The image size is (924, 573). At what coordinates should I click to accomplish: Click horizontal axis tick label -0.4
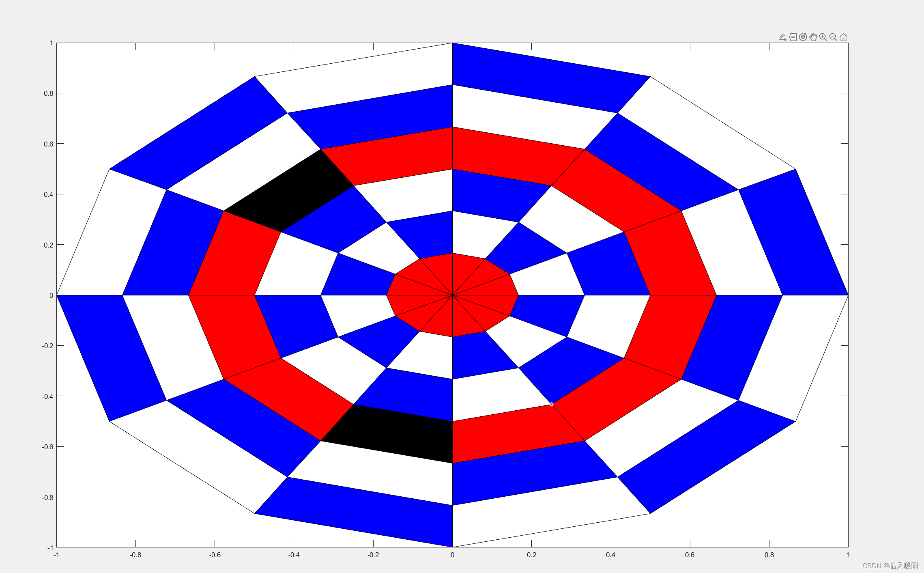click(294, 555)
